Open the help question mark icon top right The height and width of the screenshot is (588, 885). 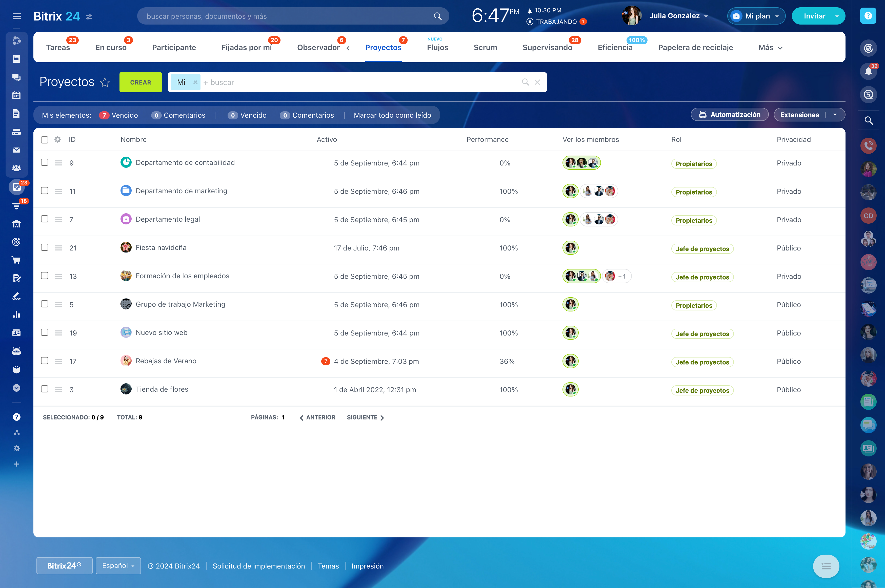868,16
